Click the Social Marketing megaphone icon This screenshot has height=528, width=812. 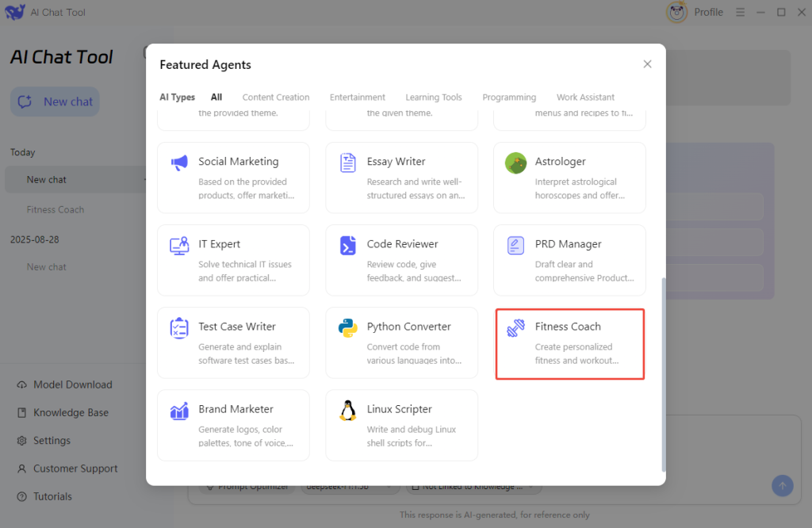click(x=179, y=163)
